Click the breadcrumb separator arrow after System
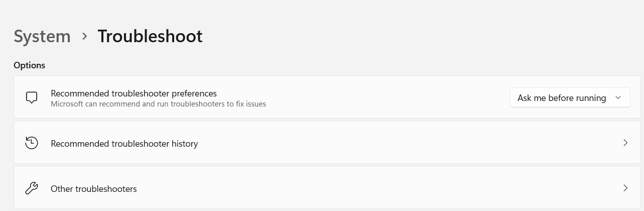Image resolution: width=644 pixels, height=211 pixels. pyautogui.click(x=84, y=36)
